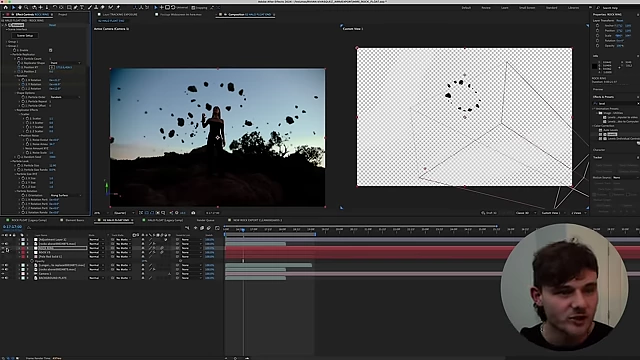Switch to the Small Screen workspace
640x360 pixels.
527,8
